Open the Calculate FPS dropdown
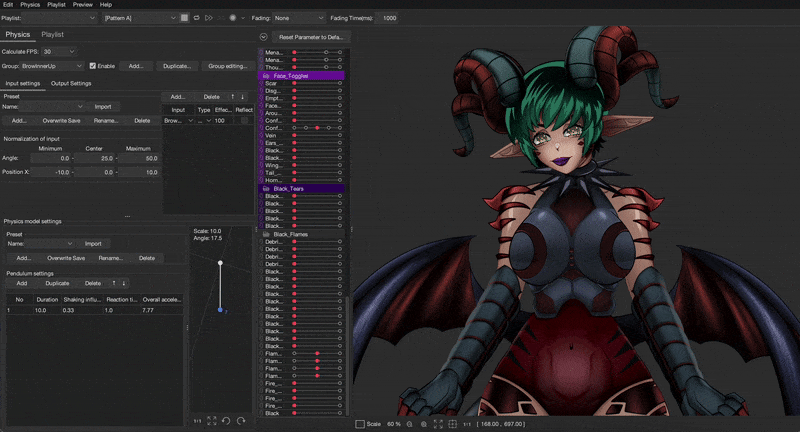Viewport: 800px width, 432px height. click(x=59, y=52)
